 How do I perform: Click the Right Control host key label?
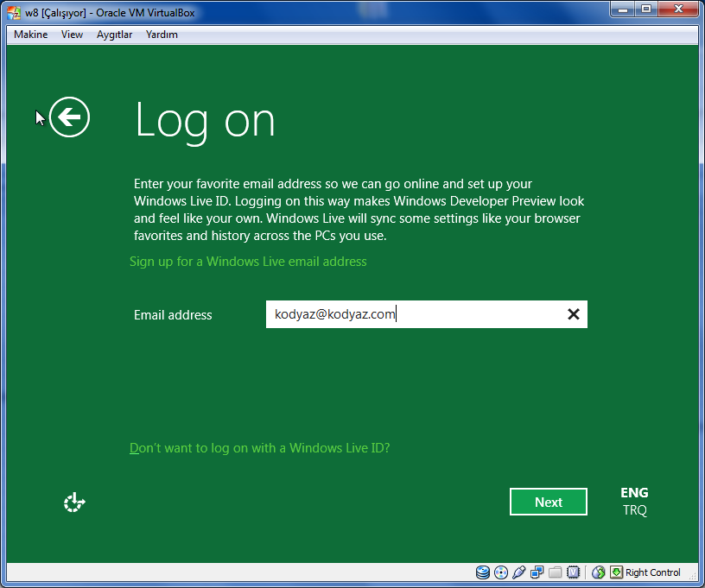pyautogui.click(x=652, y=572)
